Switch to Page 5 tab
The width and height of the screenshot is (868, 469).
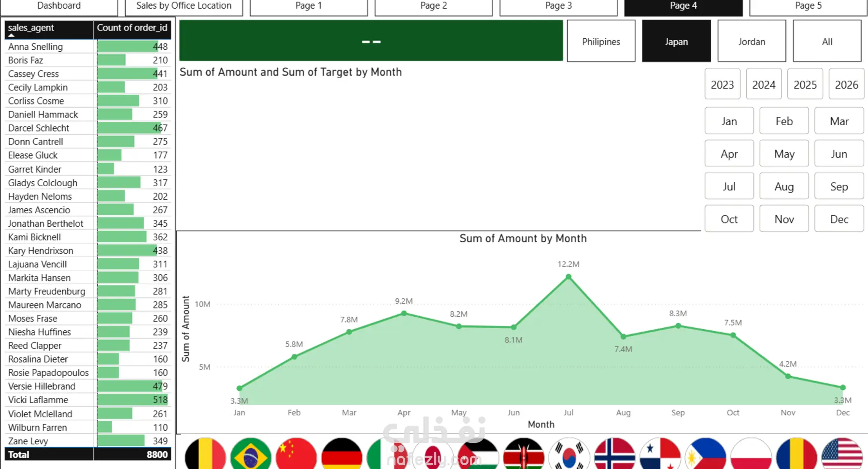(808, 7)
